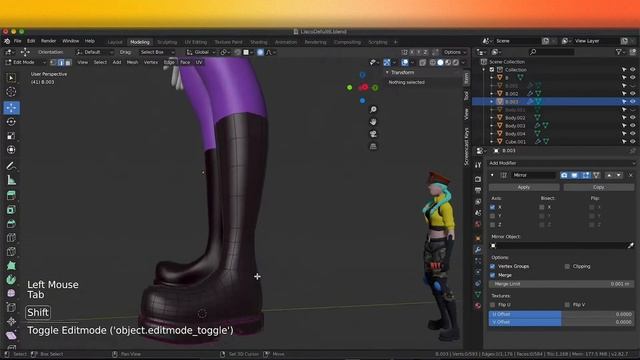Enable Flip U texture checkbox

[492, 304]
